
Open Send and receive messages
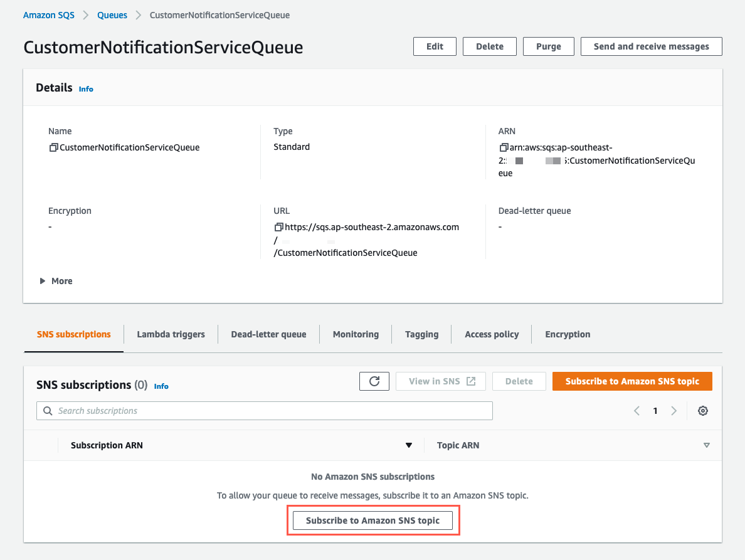pyautogui.click(x=652, y=46)
